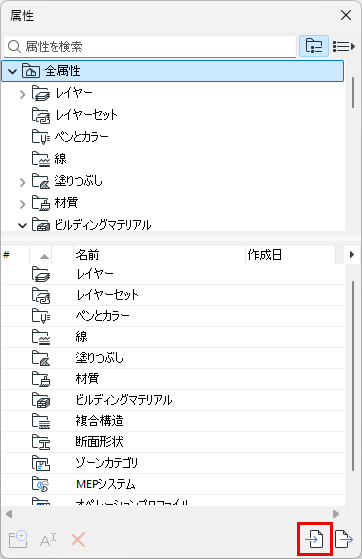Click 断面形状 folder icon in the list
Screen dimensions: 362x559
pos(41,442)
